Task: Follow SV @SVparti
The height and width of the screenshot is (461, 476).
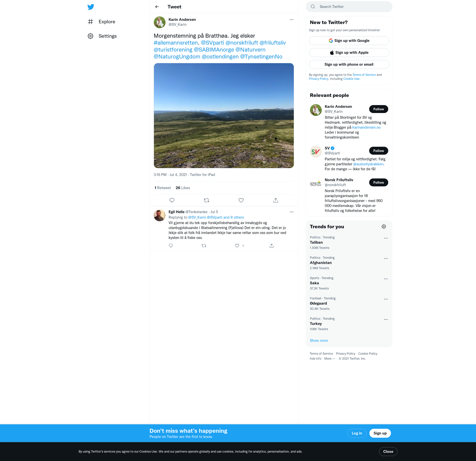Action: (379, 151)
